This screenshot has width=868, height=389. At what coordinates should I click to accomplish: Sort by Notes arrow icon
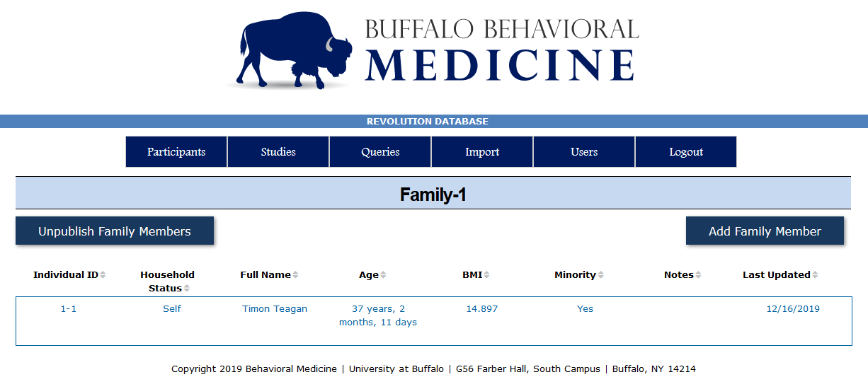[698, 275]
